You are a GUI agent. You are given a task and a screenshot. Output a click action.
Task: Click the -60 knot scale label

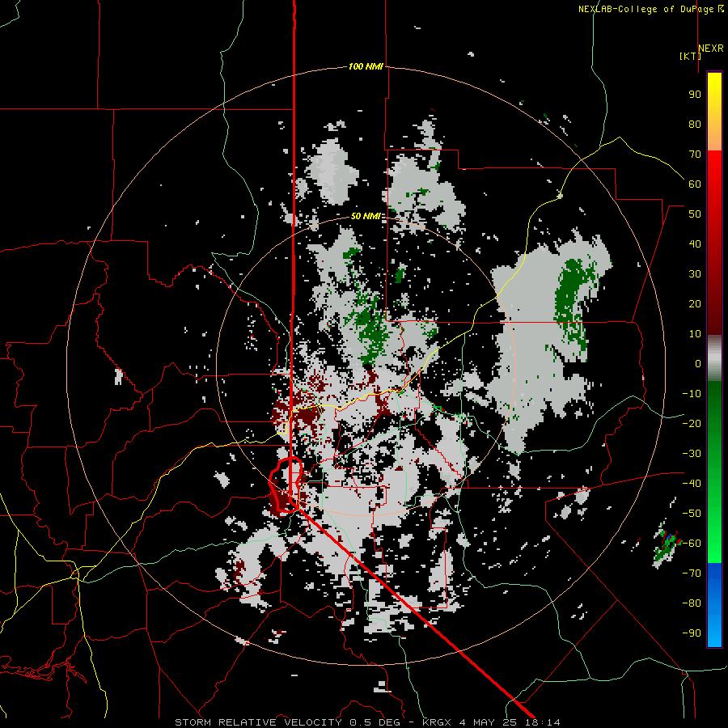pos(692,544)
